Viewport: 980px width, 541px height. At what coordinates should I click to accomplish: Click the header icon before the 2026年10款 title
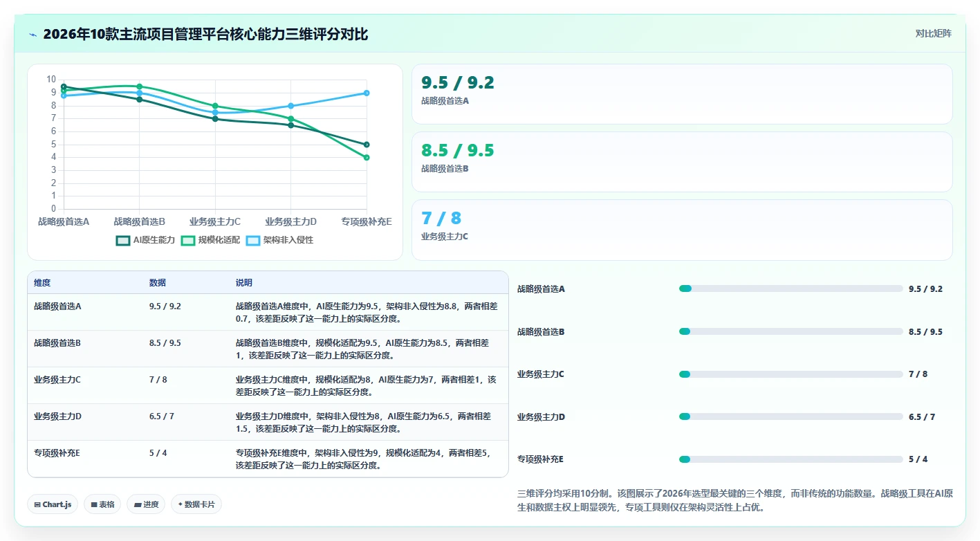point(33,34)
